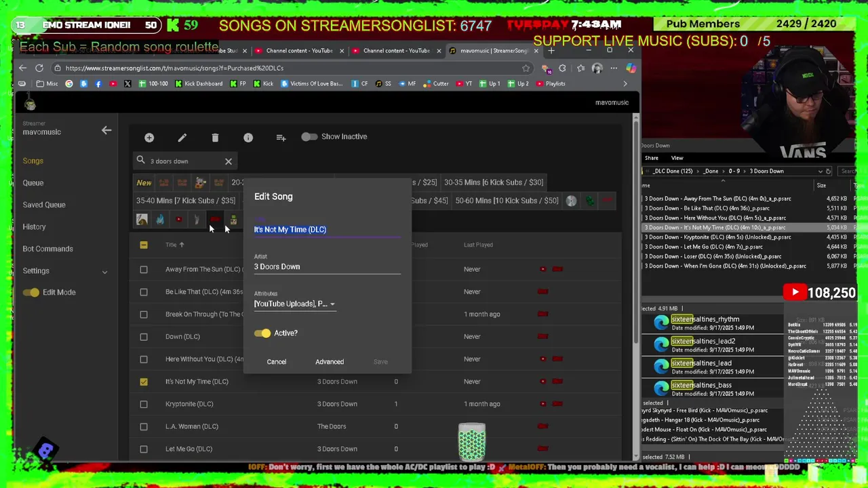Select the blue flame attribute filter icon

tap(160, 220)
